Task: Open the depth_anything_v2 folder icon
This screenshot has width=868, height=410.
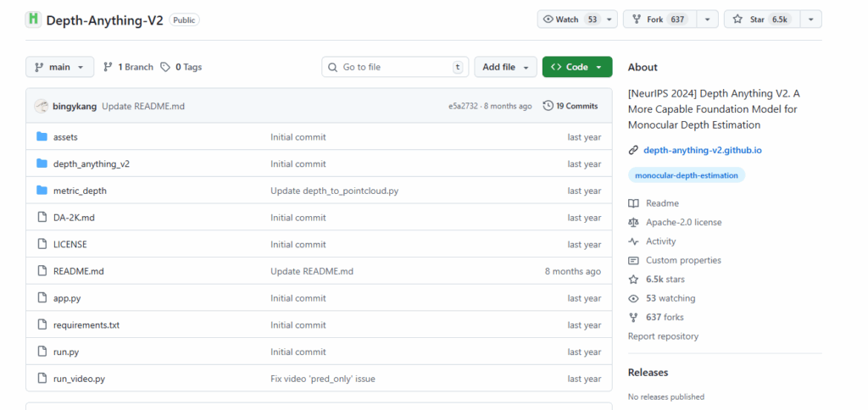Action: pyautogui.click(x=42, y=163)
